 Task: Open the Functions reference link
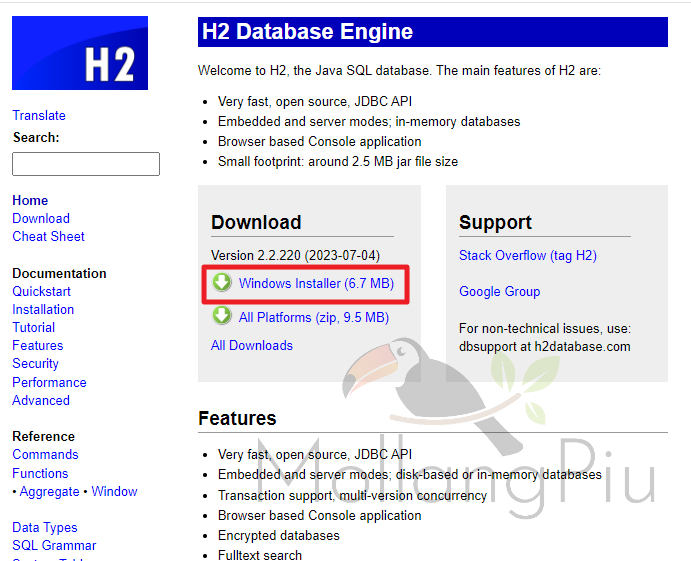(x=40, y=473)
